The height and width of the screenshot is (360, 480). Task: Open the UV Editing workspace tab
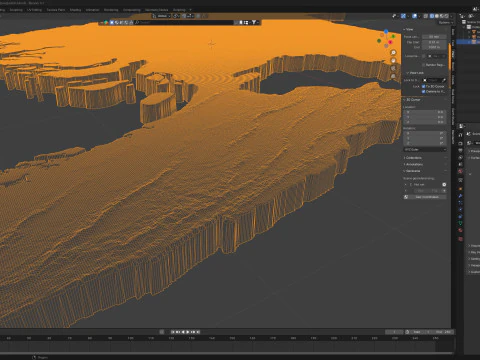[x=34, y=10]
